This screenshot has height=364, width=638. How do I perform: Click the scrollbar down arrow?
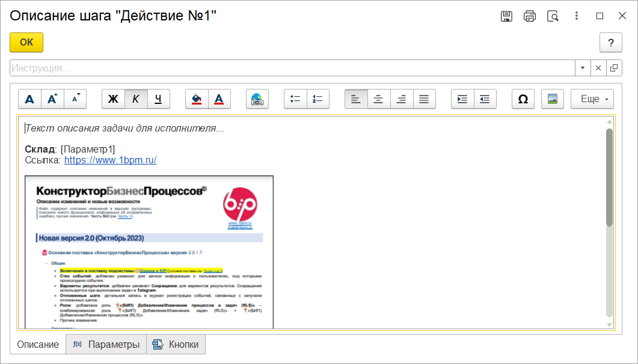[x=609, y=324]
